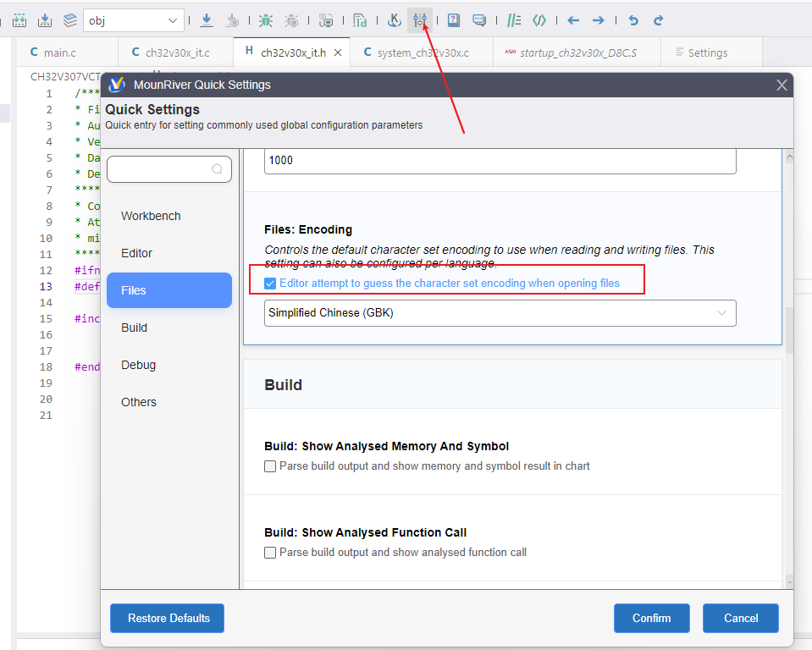Image resolution: width=812 pixels, height=650 pixels.
Task: Click the grey bug icon
Action: click(291, 20)
